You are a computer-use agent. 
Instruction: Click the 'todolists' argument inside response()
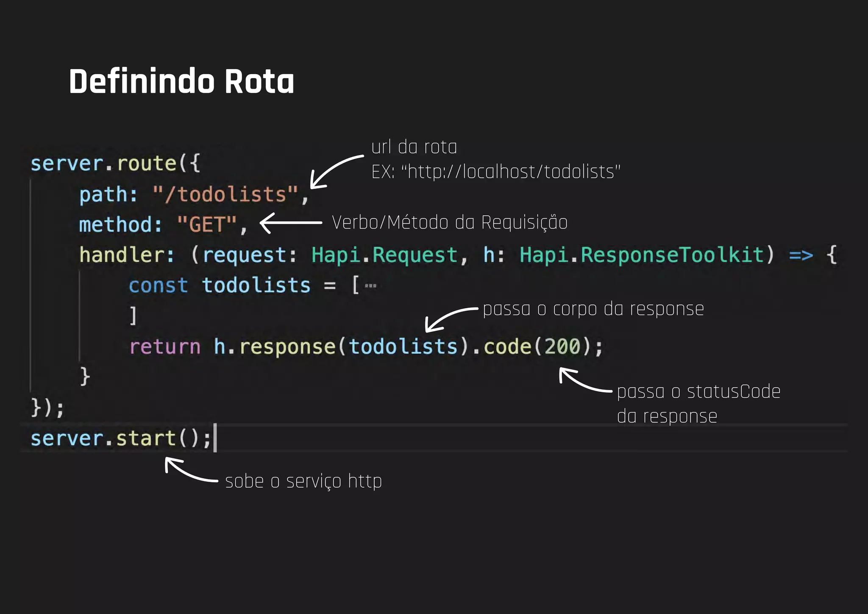click(x=403, y=346)
